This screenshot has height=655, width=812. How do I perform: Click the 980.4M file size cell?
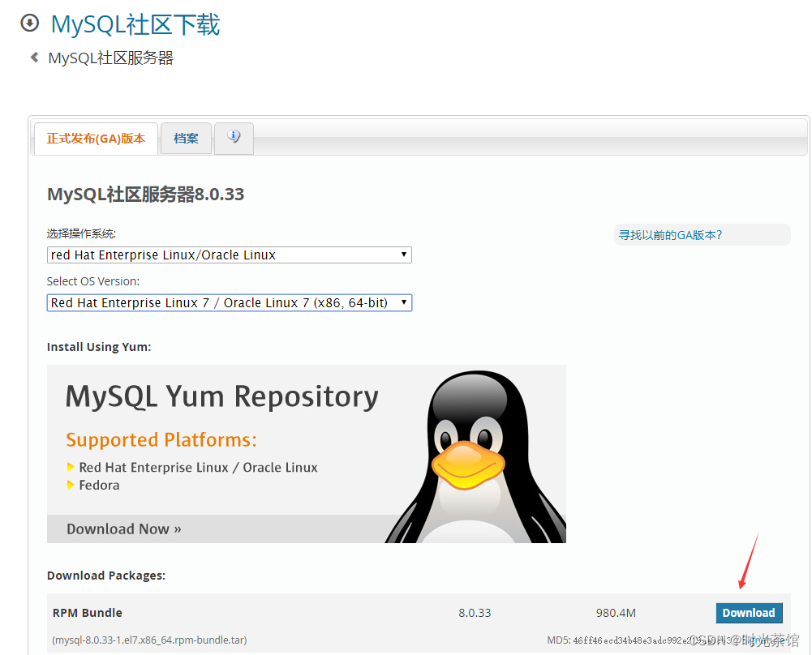(616, 613)
